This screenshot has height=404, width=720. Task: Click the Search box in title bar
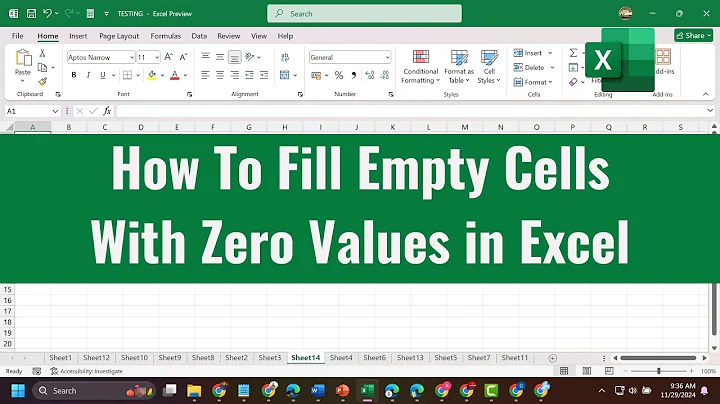tap(365, 14)
